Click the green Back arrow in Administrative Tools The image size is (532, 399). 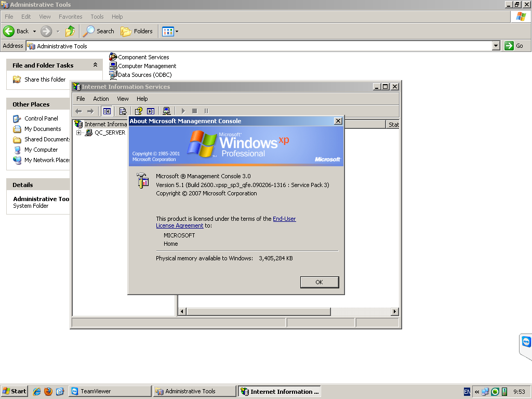click(x=9, y=31)
